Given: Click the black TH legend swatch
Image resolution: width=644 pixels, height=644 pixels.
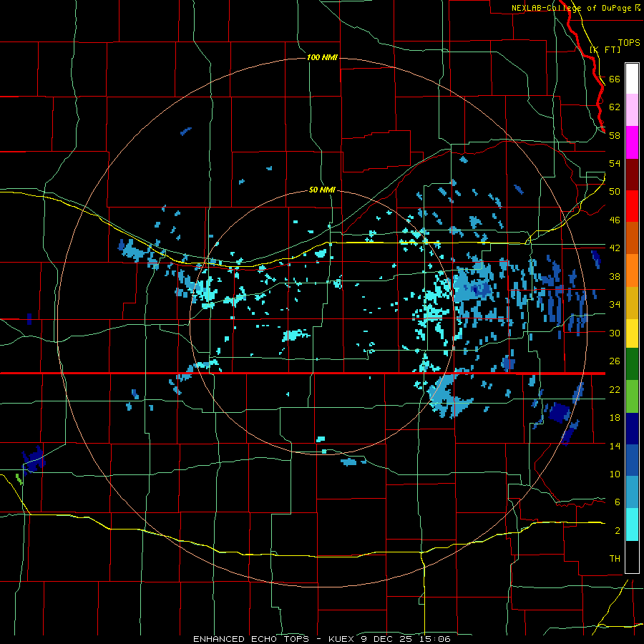Looking at the screenshot, I should (632, 557).
